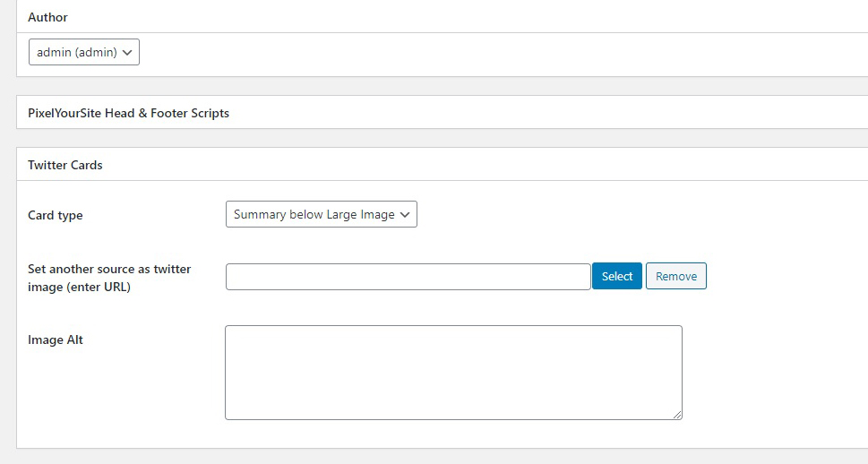Click the Image Alt textarea resize handle
Image resolution: width=868 pixels, height=464 pixels.
[677, 416]
